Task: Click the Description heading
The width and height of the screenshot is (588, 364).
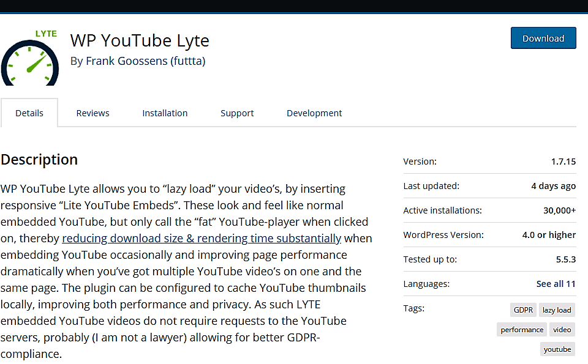Action: click(x=39, y=160)
